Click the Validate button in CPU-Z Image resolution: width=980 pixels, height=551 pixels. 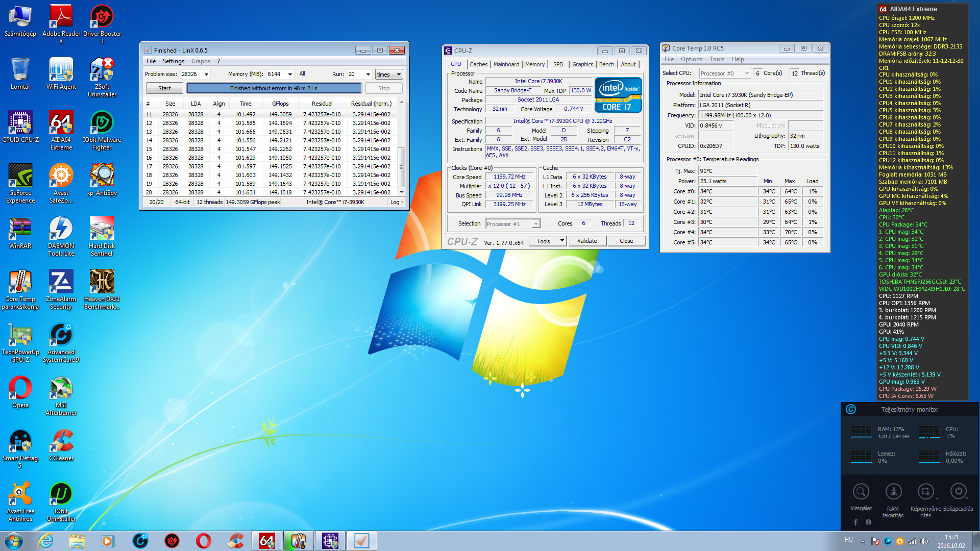587,241
